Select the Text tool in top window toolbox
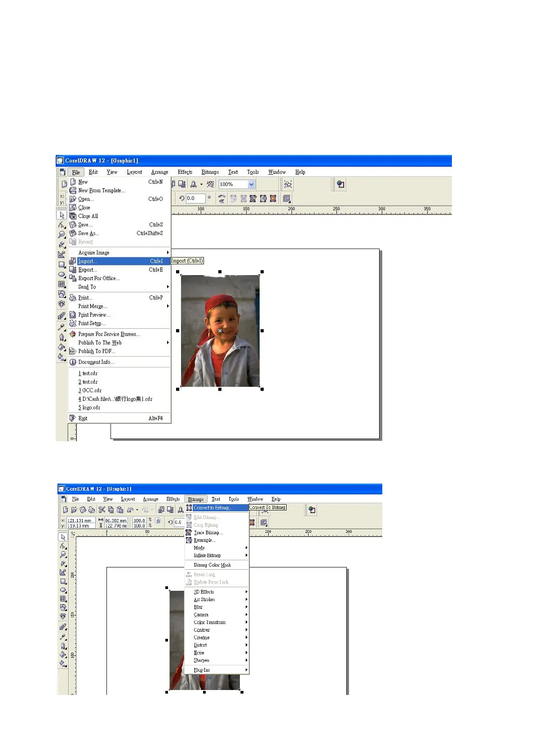This screenshot has height=756, width=535. pos(62,304)
